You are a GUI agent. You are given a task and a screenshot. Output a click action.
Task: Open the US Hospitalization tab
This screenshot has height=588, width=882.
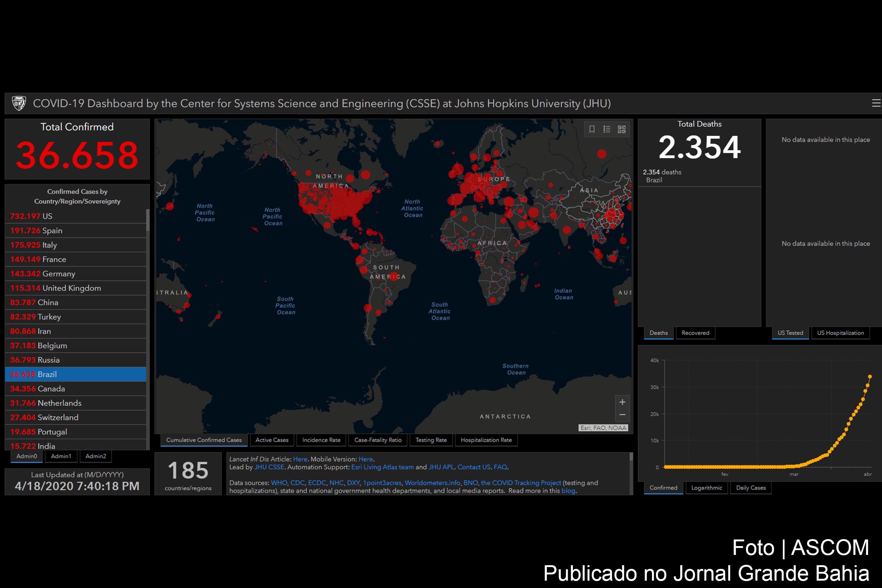(x=840, y=333)
